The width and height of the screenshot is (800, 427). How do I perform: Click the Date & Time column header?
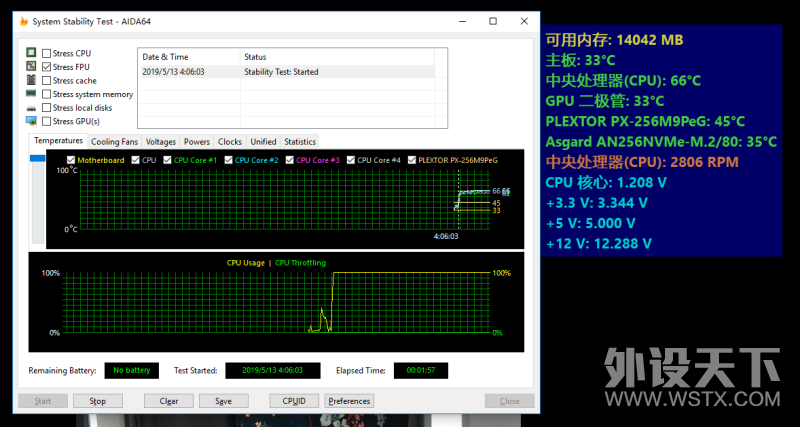[189, 57]
